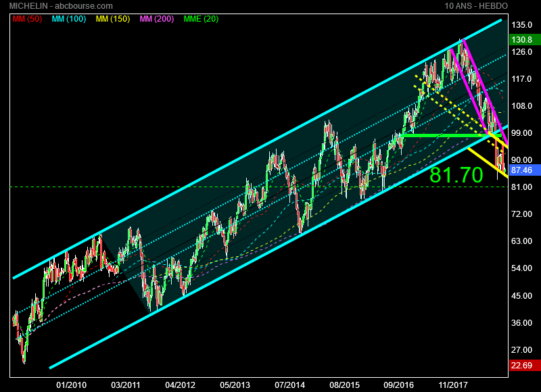The image size is (541, 392).
Task: Click the red 22.69 low price tag
Action: tap(525, 365)
